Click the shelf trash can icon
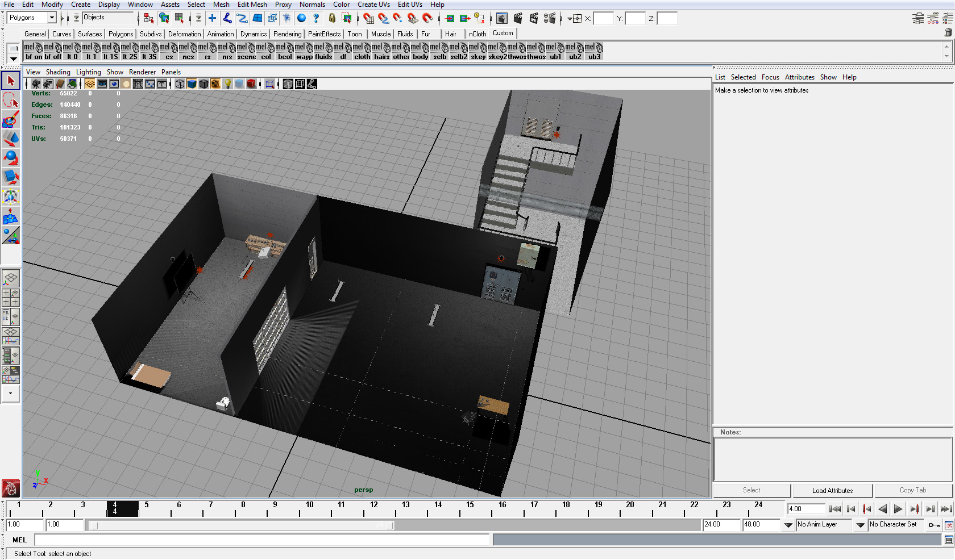 (x=948, y=33)
